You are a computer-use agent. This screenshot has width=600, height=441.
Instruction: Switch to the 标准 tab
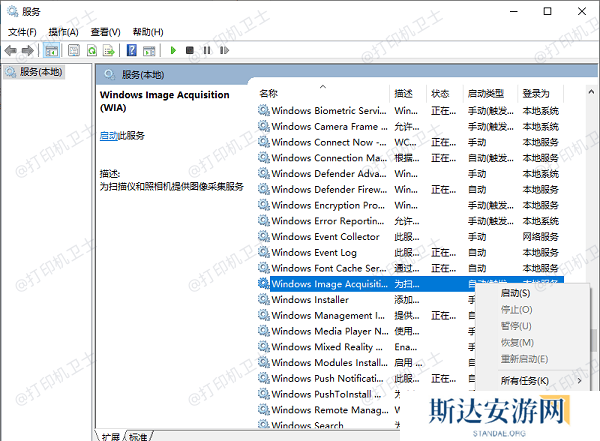138,436
